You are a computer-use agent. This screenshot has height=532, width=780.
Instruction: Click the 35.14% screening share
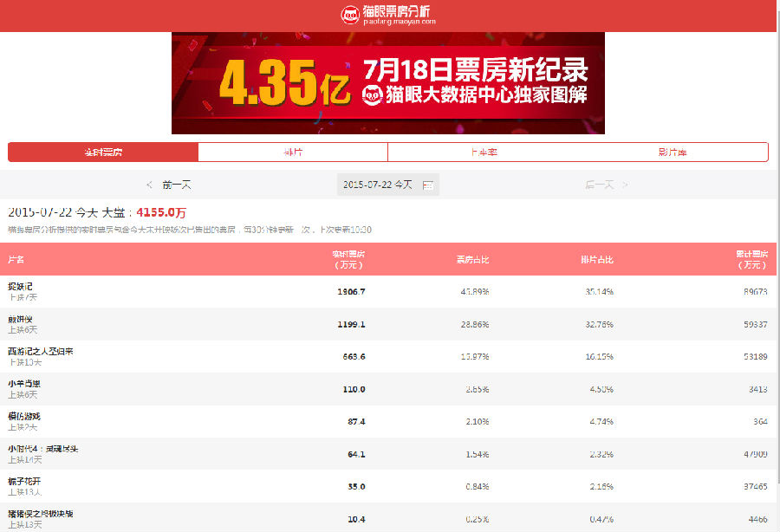click(599, 292)
